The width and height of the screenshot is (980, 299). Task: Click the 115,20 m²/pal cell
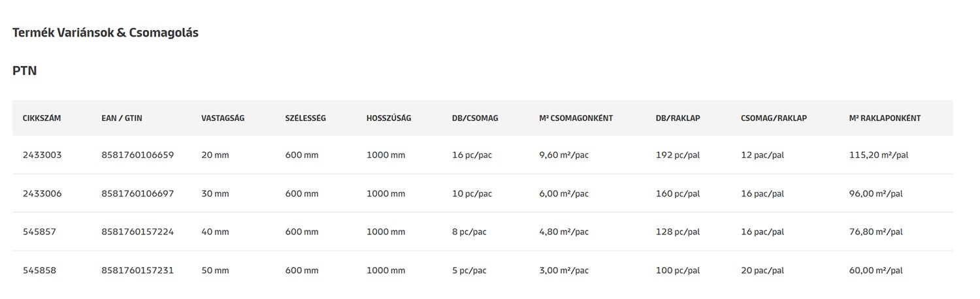[x=878, y=155]
